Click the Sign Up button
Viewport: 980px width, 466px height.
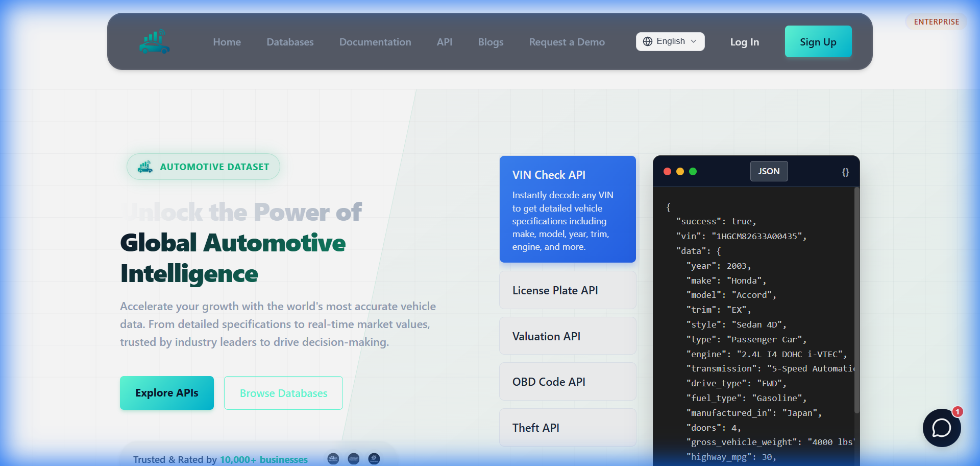click(x=818, y=41)
